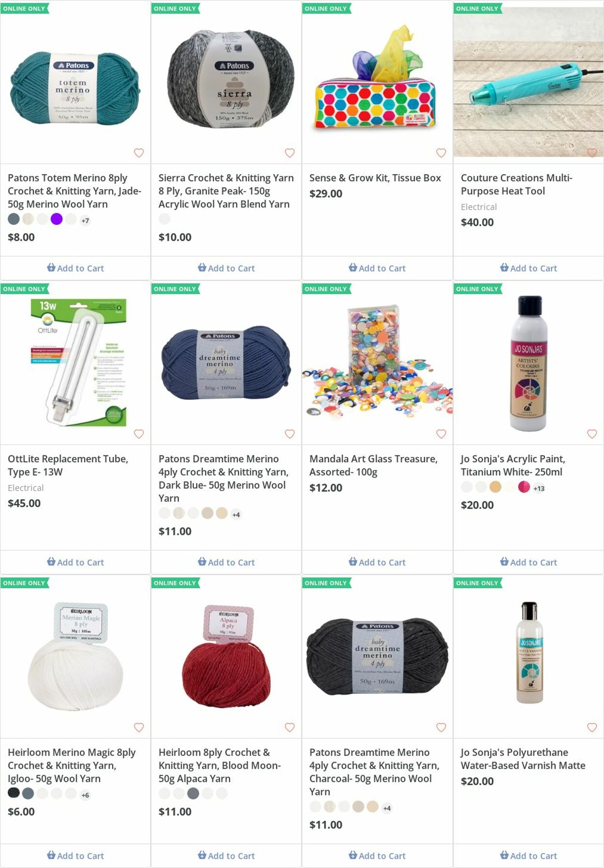Heart the Mandala Art Glass Treasure
The height and width of the screenshot is (868, 604).
click(441, 434)
